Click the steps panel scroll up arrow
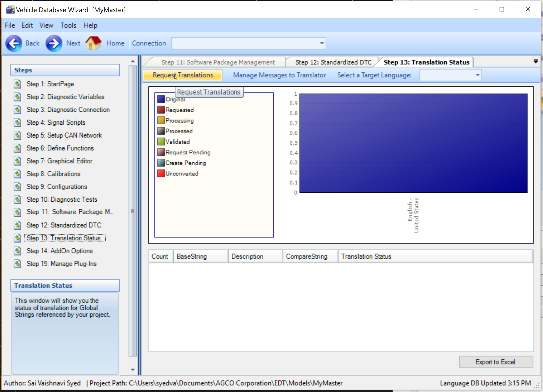 tap(133, 61)
